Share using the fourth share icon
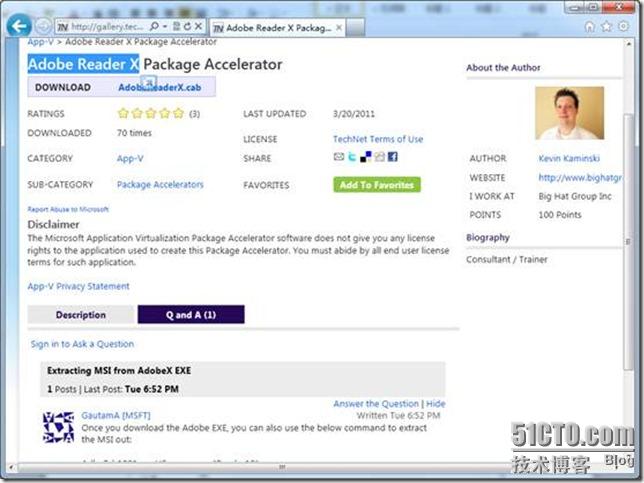Viewport: 644px width, 483px height. coord(380,156)
